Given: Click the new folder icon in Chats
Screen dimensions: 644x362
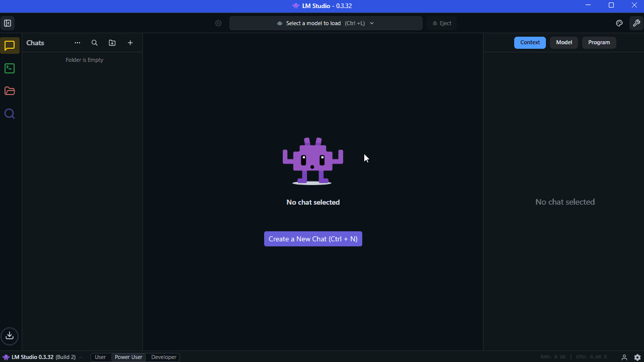Looking at the screenshot, I should pos(112,43).
